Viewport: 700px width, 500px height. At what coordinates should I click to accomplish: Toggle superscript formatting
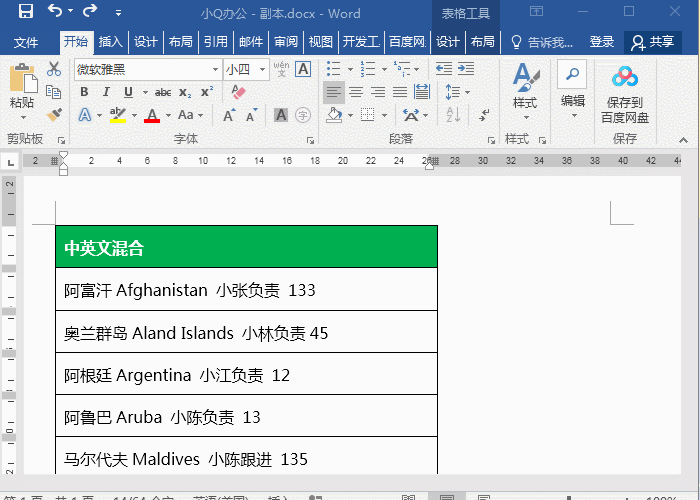coord(207,92)
